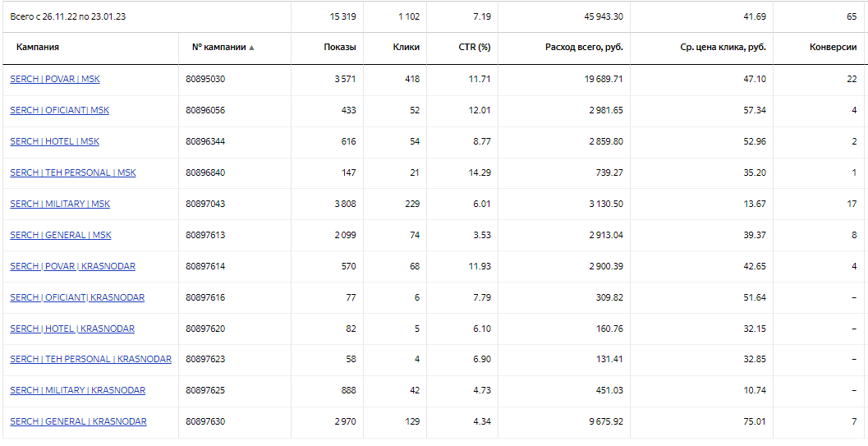Open the SERCH | MILITARY | MSK campaign
The width and height of the screenshot is (868, 446).
coord(60,204)
